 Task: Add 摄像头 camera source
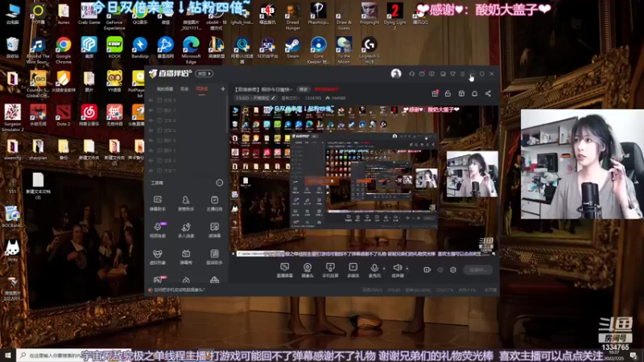308,270
